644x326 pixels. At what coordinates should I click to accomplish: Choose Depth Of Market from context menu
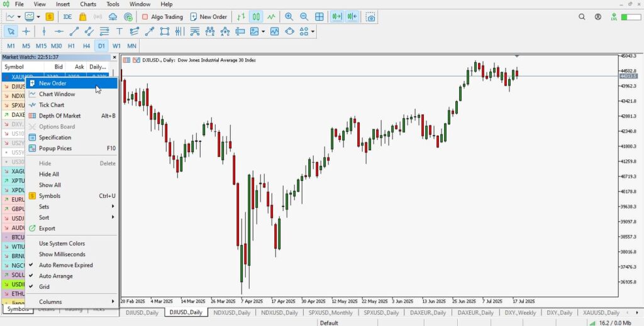[60, 116]
